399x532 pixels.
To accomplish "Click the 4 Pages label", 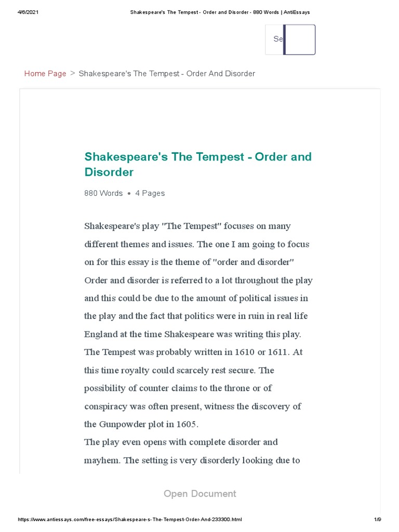I will click(x=150, y=193).
